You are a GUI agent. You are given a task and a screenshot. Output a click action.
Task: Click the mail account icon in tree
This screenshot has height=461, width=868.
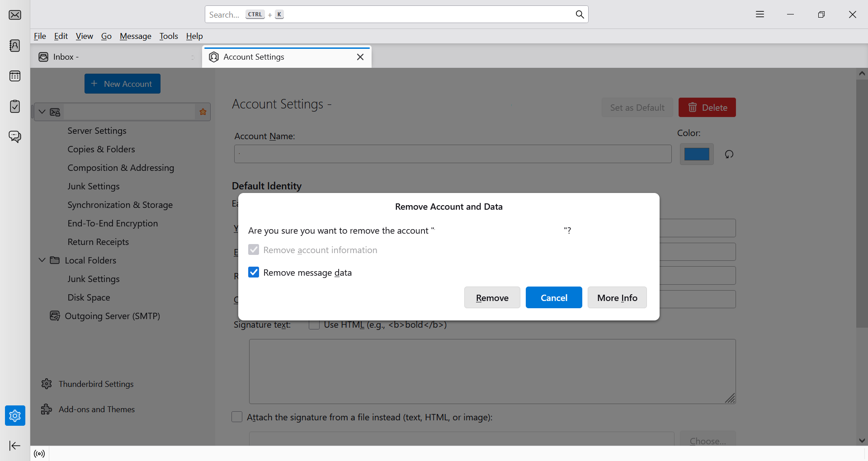55,112
